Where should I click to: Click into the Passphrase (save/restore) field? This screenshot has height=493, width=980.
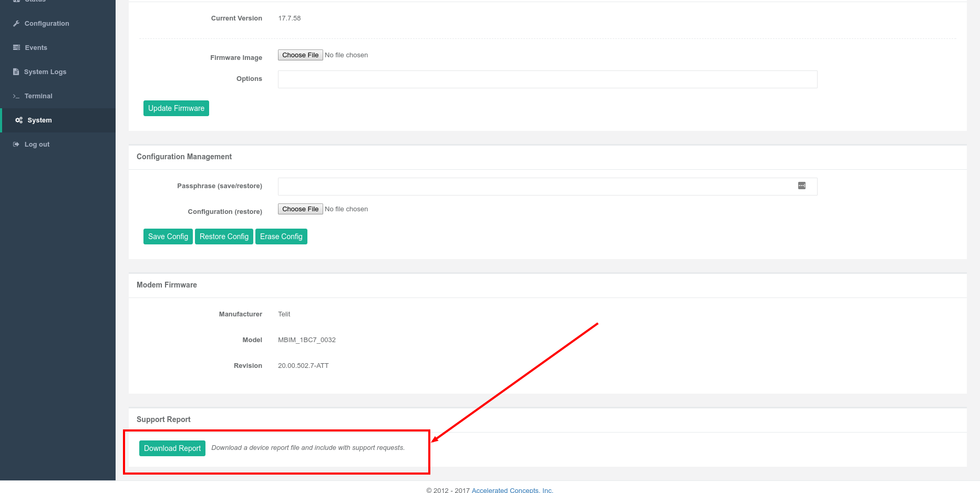click(x=536, y=187)
